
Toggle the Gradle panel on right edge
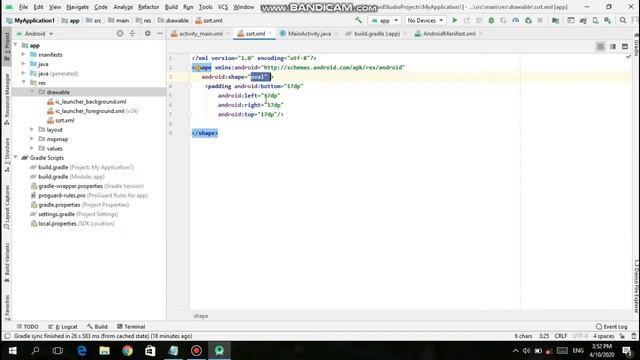click(636, 45)
